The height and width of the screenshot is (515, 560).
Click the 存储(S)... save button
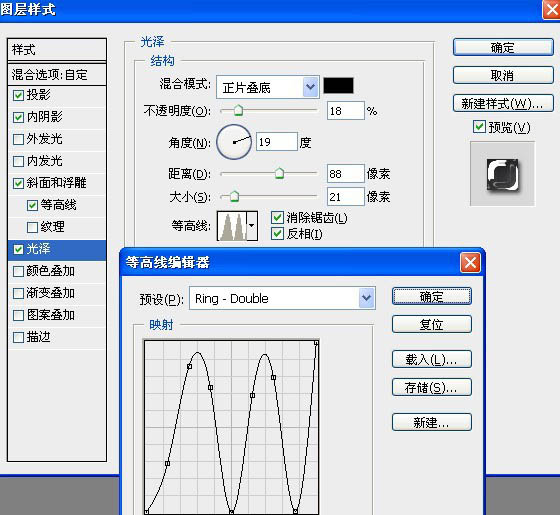point(431,387)
